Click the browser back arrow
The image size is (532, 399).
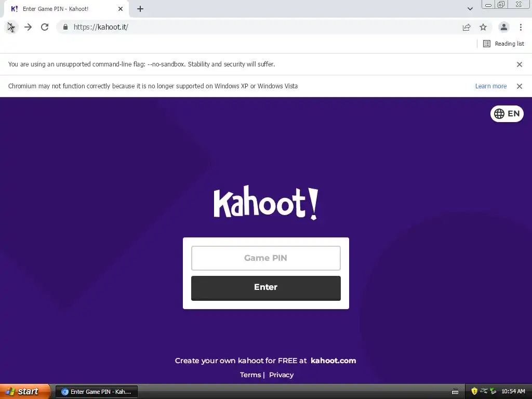[11, 27]
